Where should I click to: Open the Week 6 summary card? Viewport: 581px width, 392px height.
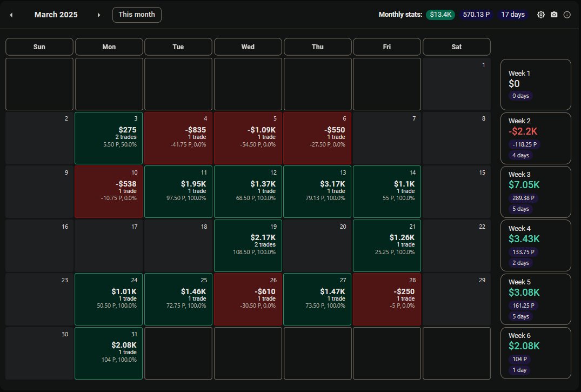pyautogui.click(x=536, y=353)
